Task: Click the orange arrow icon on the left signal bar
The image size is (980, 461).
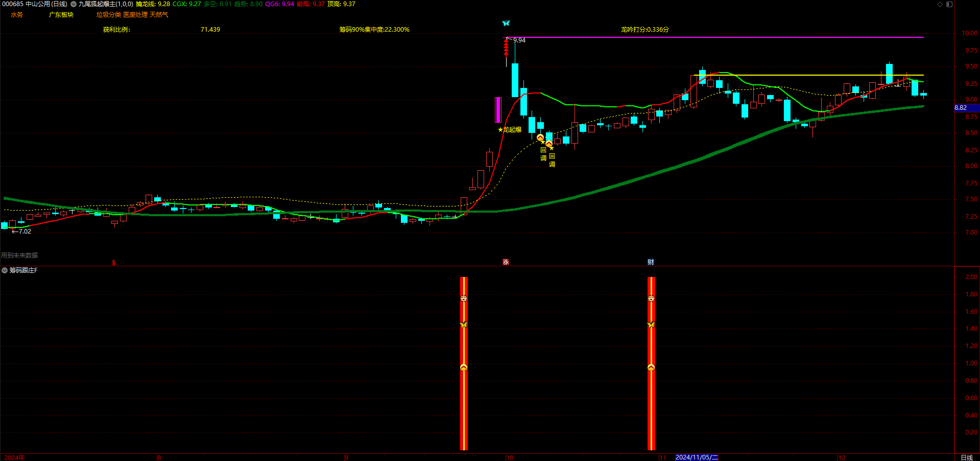Action: click(464, 367)
